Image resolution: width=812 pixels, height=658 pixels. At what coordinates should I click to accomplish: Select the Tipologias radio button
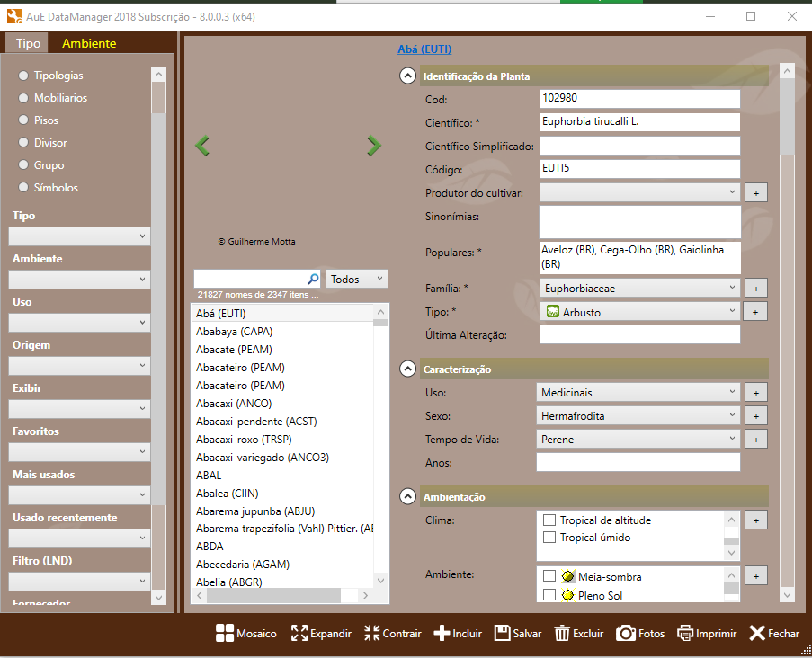(23, 76)
